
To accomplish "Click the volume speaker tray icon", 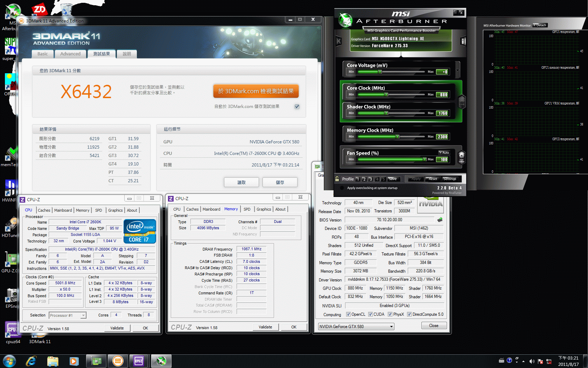I will pyautogui.click(x=532, y=361).
